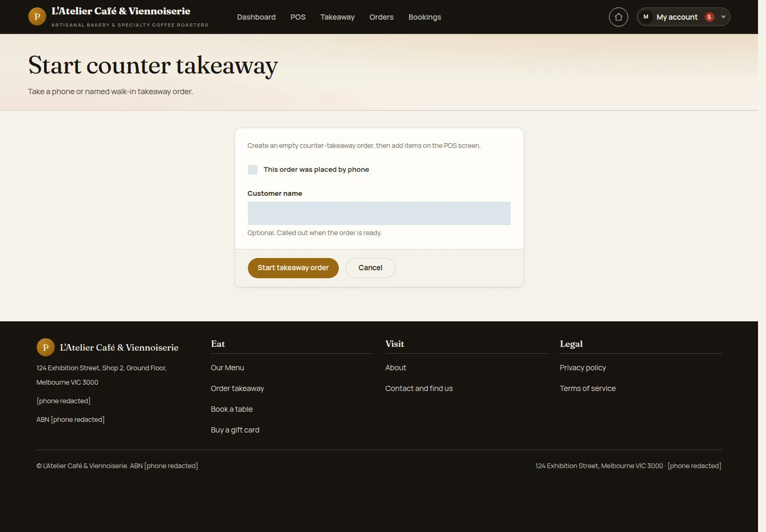Image resolution: width=766 pixels, height=532 pixels.
Task: Open Order takeaway footer link
Action: [x=237, y=388]
